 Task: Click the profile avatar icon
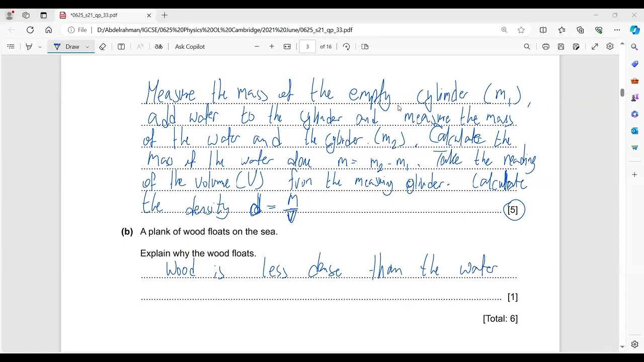click(x=10, y=15)
